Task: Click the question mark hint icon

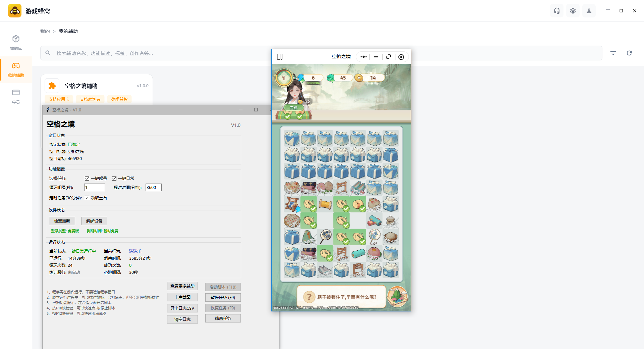Action: pyautogui.click(x=309, y=297)
